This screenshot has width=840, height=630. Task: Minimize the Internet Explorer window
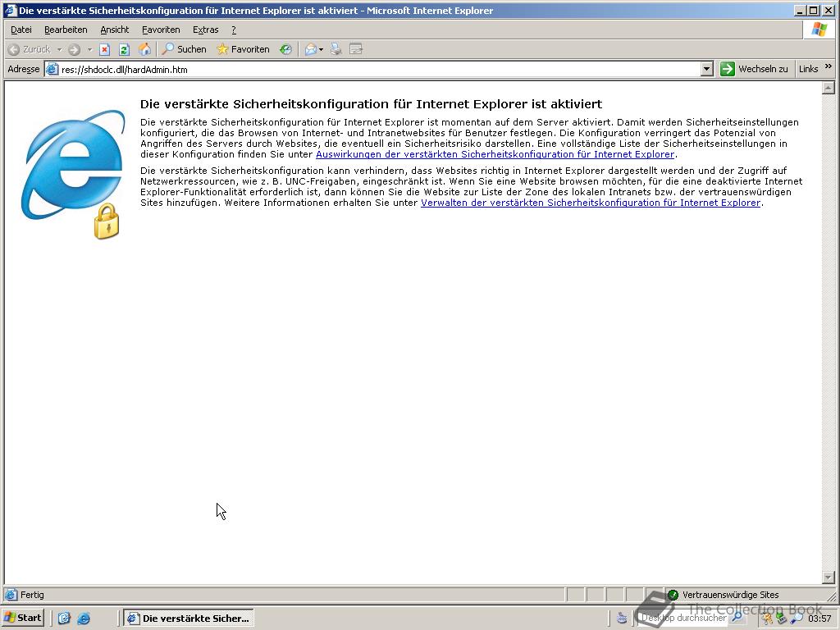tap(801, 10)
